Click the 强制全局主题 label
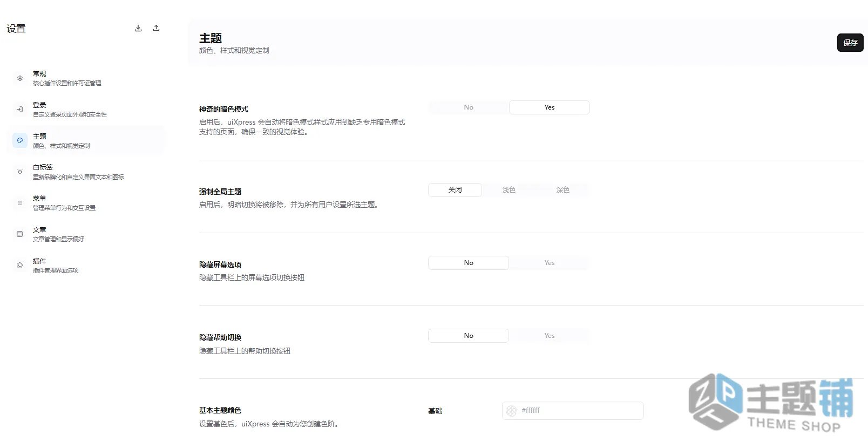This screenshot has width=868, height=448. click(220, 192)
